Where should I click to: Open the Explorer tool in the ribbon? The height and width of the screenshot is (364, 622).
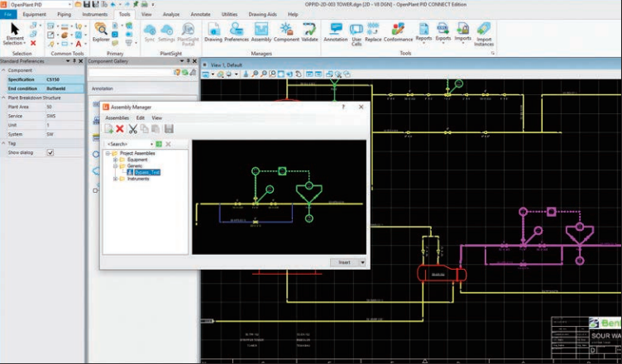(101, 31)
